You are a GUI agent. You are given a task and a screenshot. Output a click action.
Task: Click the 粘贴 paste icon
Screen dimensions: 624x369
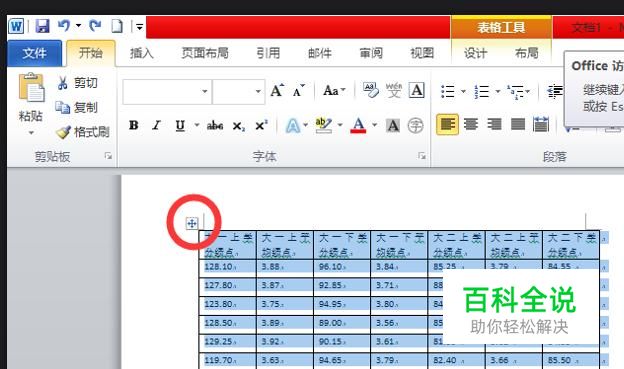(x=31, y=88)
